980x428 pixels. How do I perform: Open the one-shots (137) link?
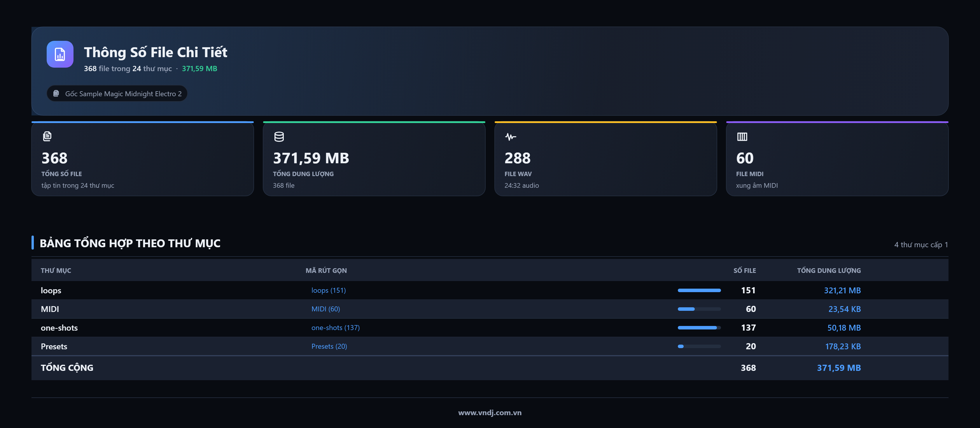[335, 328]
